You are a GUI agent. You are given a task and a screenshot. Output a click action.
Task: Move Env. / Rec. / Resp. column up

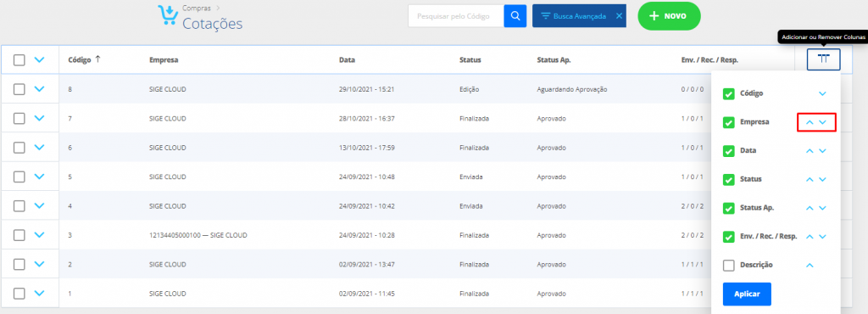coord(810,237)
